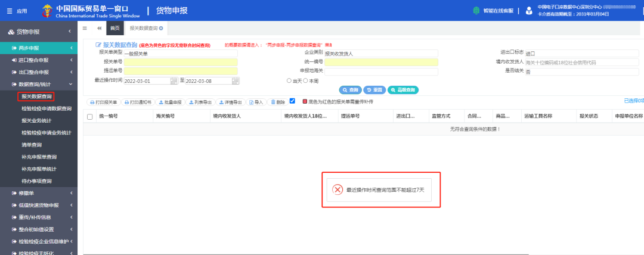Click the end date field 2022-03-08
The height and width of the screenshot is (255, 644).
(208, 81)
